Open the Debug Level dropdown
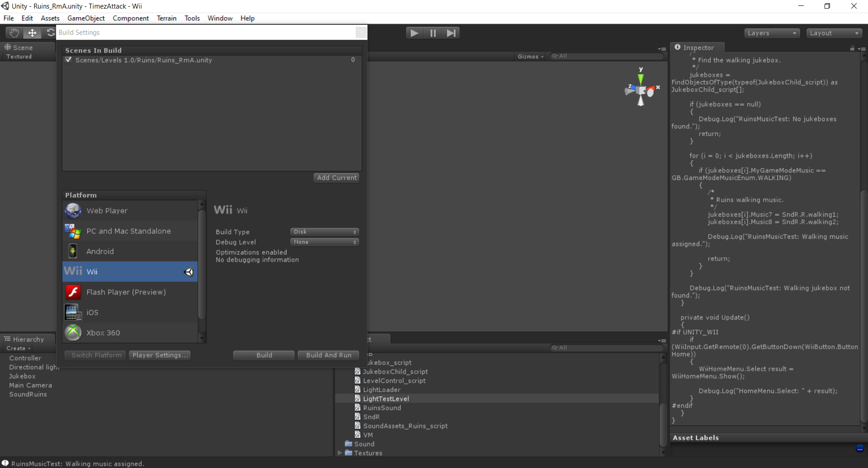 324,242
